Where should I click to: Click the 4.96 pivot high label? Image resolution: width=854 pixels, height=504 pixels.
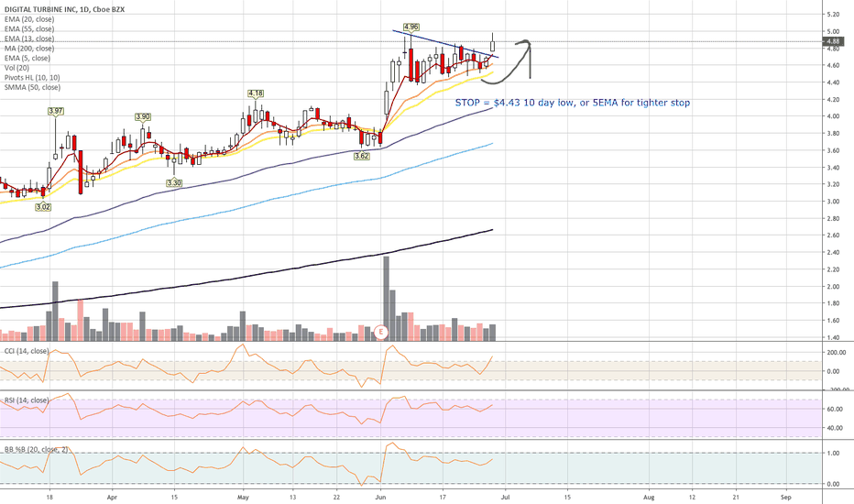point(411,27)
